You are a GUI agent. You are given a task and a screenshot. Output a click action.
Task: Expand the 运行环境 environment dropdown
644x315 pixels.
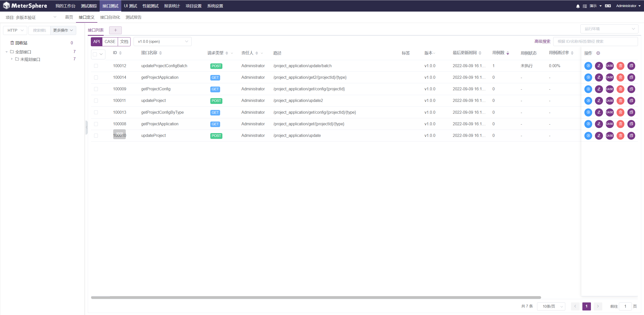tap(609, 29)
